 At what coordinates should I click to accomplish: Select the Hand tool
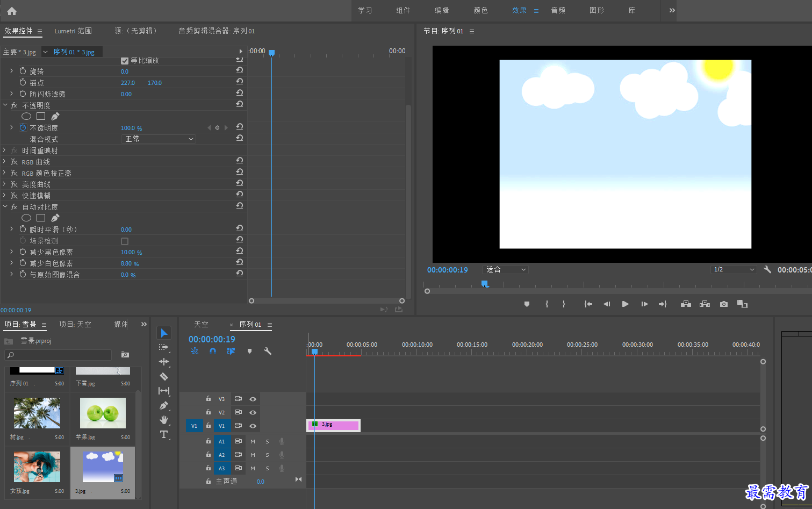164,420
